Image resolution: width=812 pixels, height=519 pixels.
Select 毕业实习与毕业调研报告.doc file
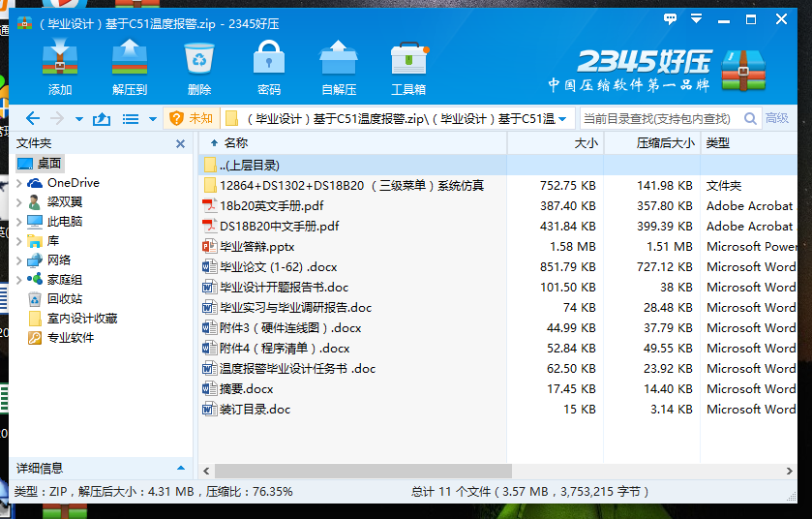[x=497, y=308]
